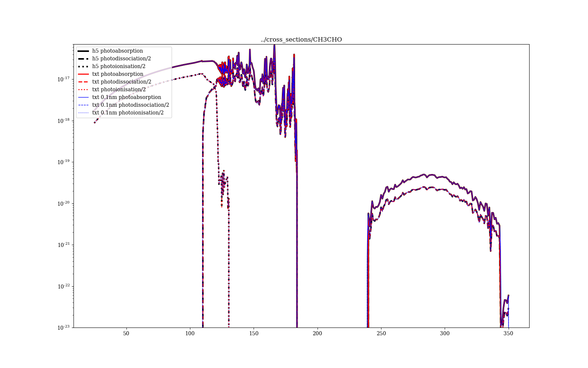The height and width of the screenshot is (368, 588).
Task: Select legend entry 'h5 photoabsorption'
Action: click(x=118, y=51)
